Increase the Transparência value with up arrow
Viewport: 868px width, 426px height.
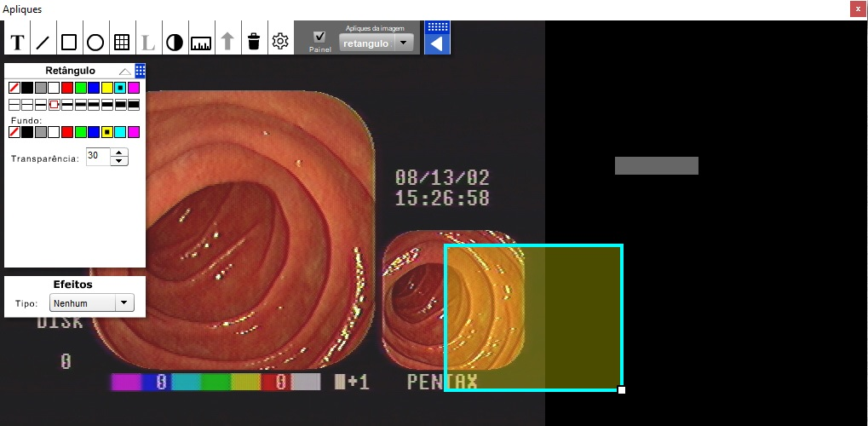coord(120,153)
